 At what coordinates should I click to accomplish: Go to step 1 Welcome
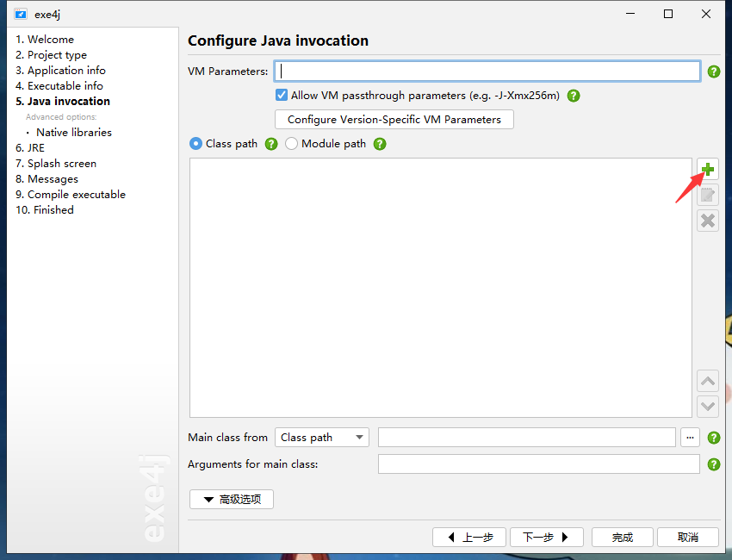coord(45,40)
